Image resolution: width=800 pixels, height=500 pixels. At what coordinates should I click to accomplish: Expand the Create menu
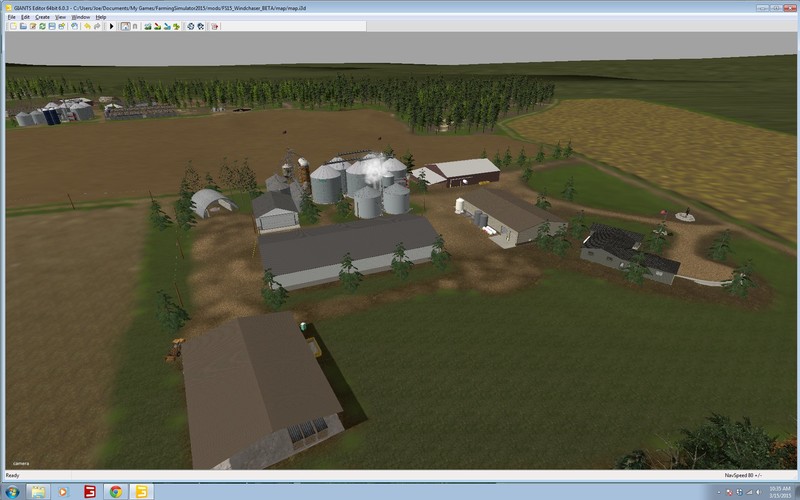(43, 17)
